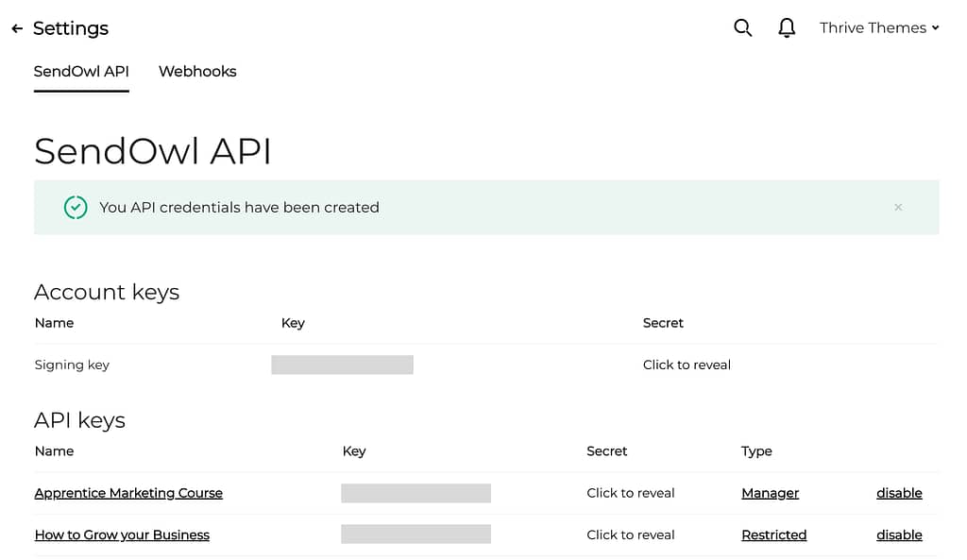Click the Restricted type link
Screen dimensions: 967x560
click(774, 535)
